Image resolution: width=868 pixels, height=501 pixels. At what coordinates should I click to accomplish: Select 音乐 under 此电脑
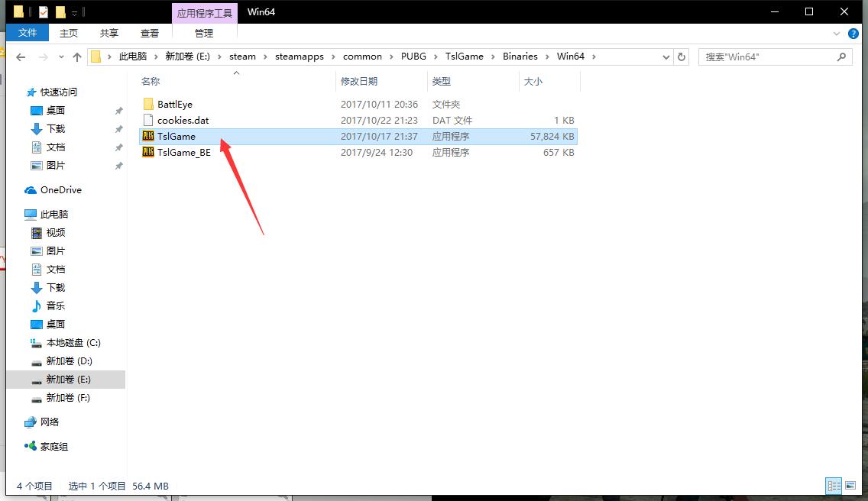coord(48,306)
